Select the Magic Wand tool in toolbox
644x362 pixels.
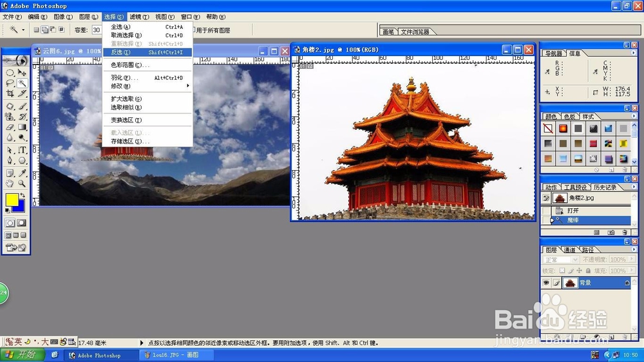point(22,83)
